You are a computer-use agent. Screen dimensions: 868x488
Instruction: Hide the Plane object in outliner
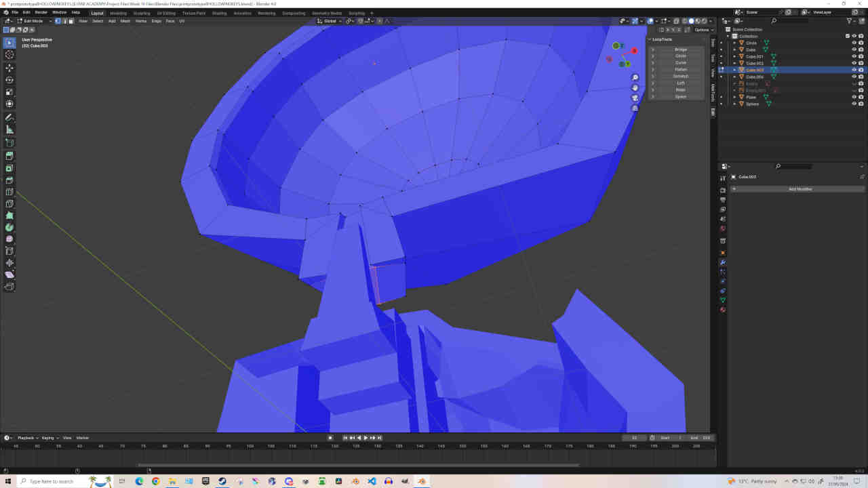pyautogui.click(x=854, y=97)
